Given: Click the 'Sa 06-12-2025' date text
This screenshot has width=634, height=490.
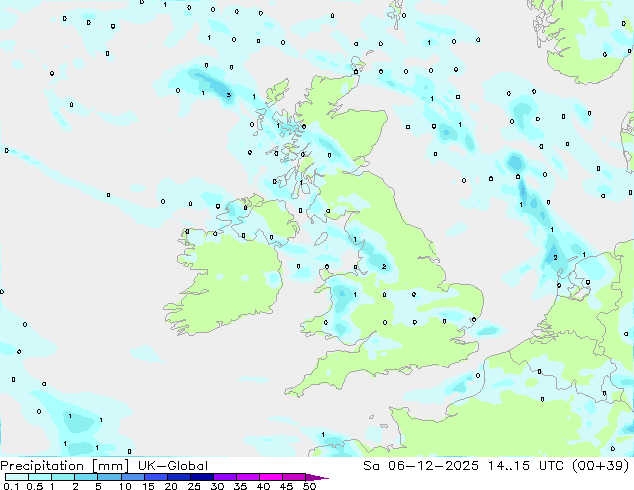Looking at the screenshot, I should 421,466.
